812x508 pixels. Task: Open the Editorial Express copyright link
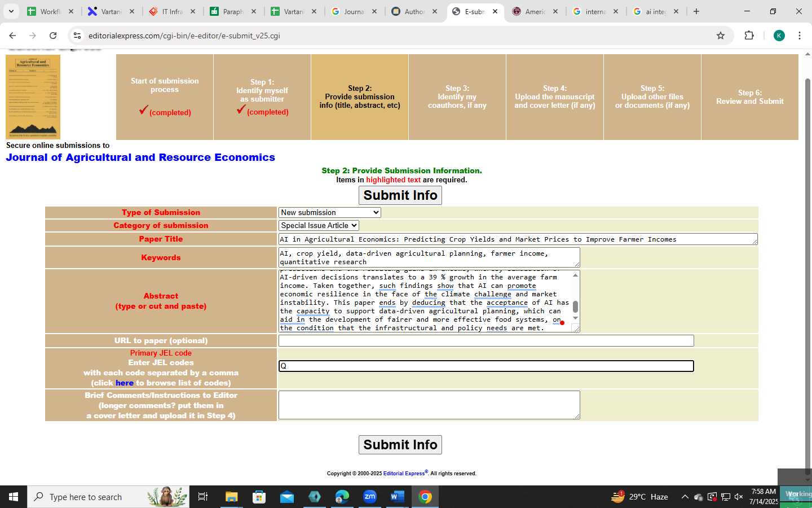405,474
